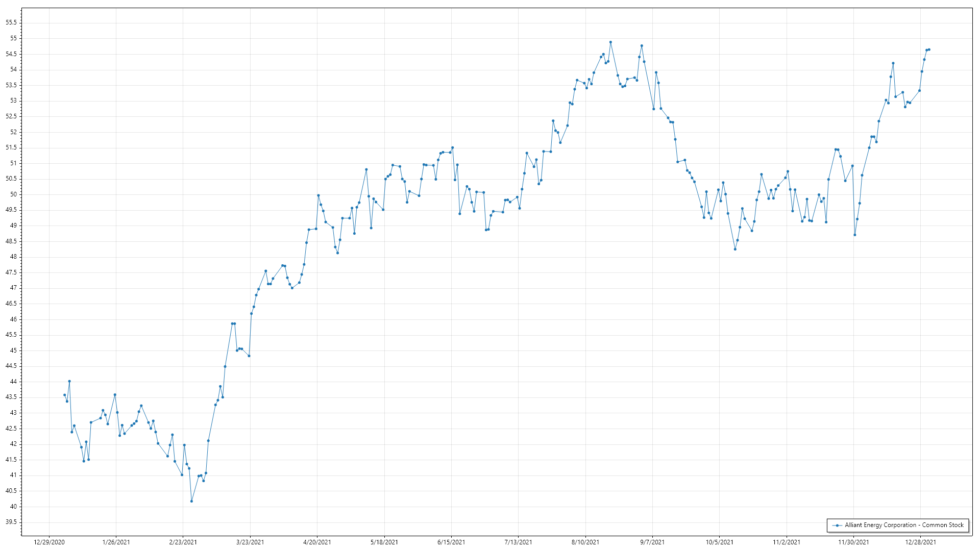The width and height of the screenshot is (980, 551).
Task: Click the 11/30/2021 x-axis date label
Action: tap(853, 542)
